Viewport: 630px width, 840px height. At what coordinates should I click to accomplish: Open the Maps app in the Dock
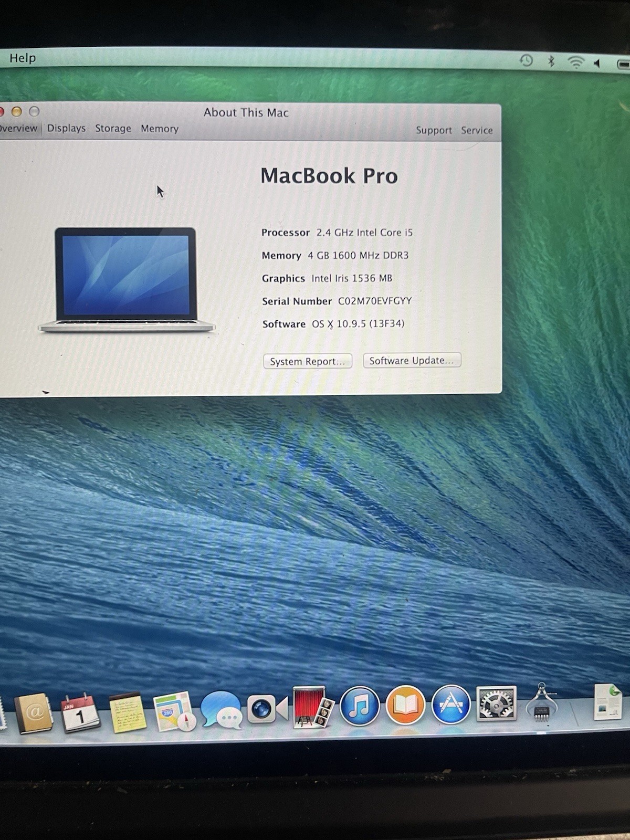[174, 711]
